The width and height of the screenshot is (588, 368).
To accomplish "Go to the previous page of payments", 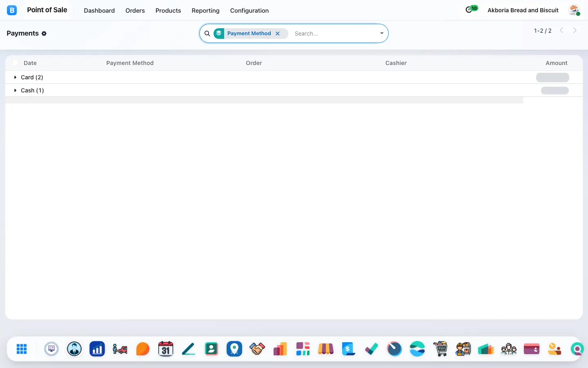I will pyautogui.click(x=561, y=30).
